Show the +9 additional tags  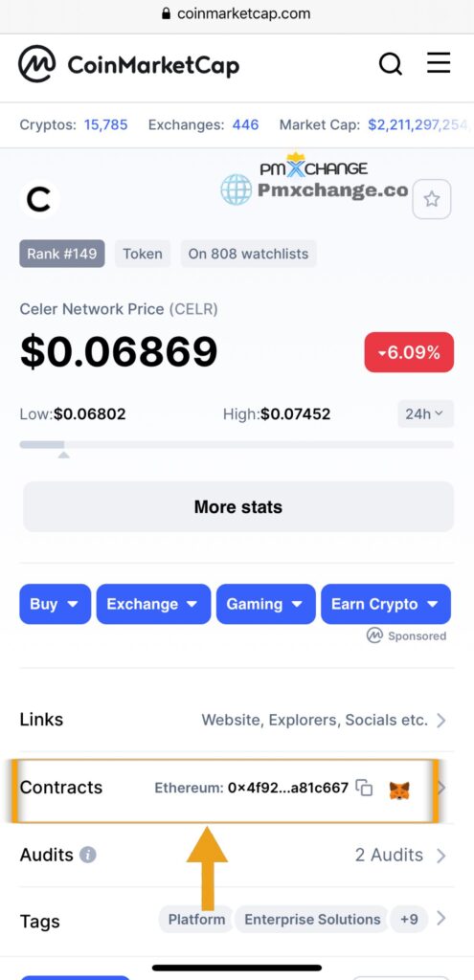409,920
